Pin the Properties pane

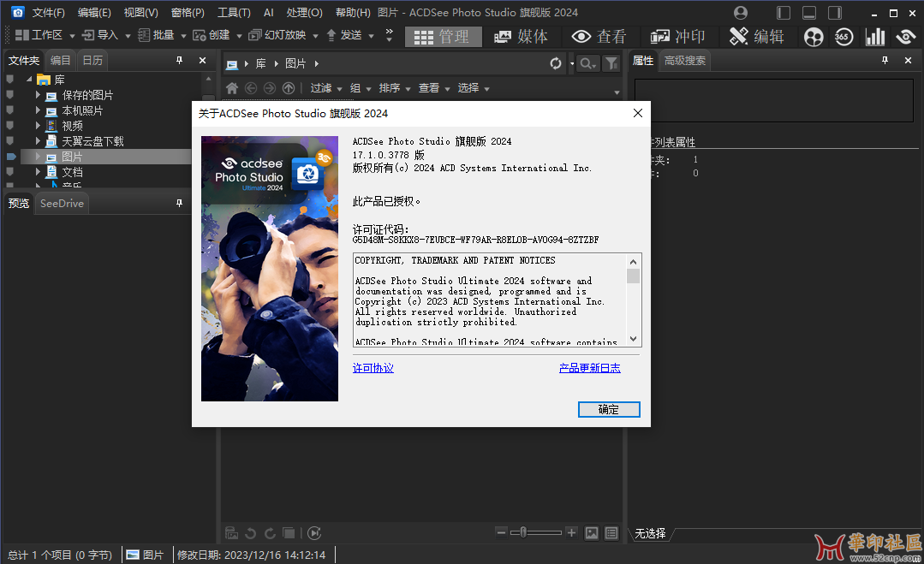click(x=885, y=60)
